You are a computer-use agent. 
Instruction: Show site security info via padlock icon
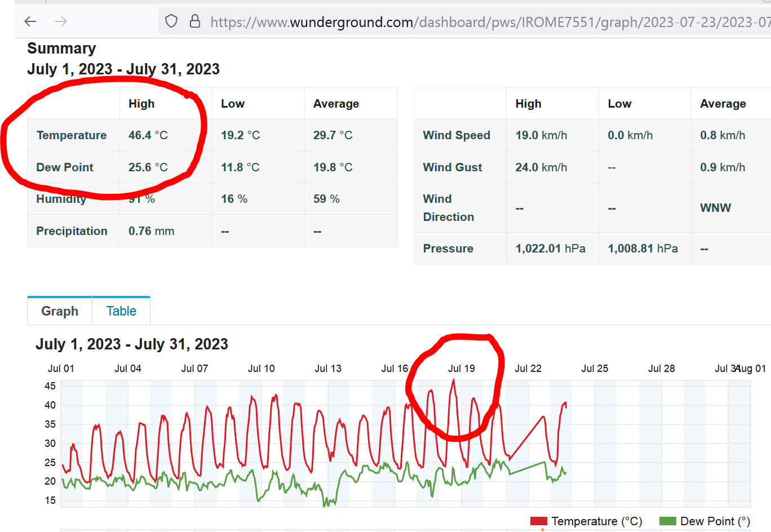point(195,21)
